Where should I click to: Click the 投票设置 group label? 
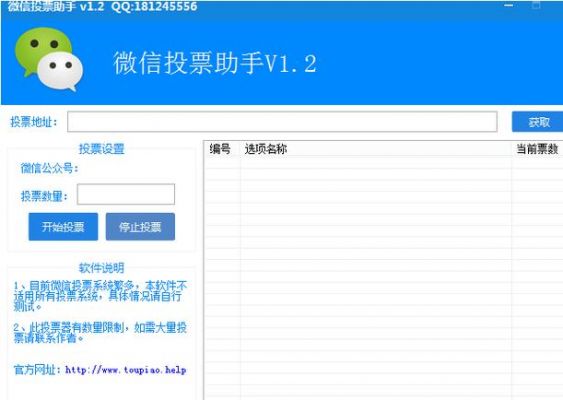[102, 149]
